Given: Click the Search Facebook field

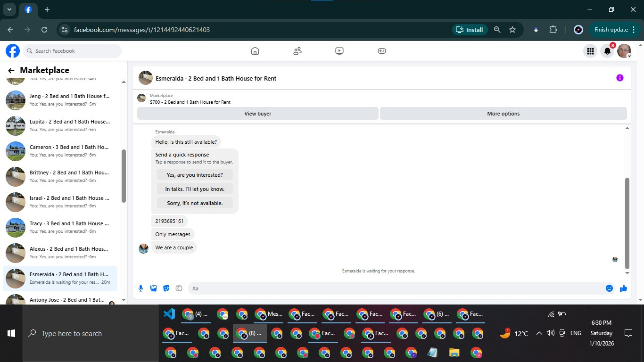Looking at the screenshot, I should (x=72, y=51).
